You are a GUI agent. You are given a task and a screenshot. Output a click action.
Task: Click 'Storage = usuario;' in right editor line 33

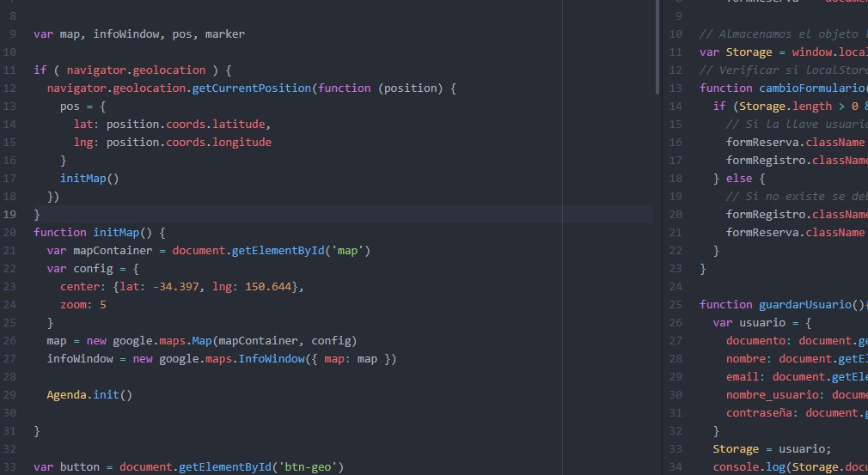point(773,449)
